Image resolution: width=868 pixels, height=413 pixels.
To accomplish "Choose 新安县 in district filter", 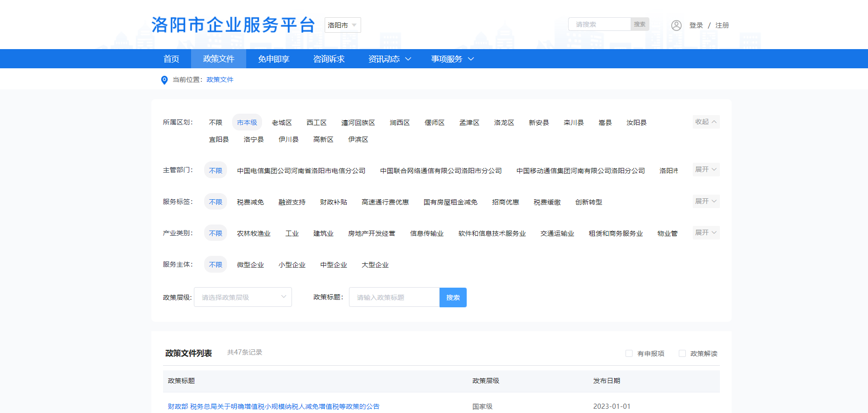I will tap(539, 123).
